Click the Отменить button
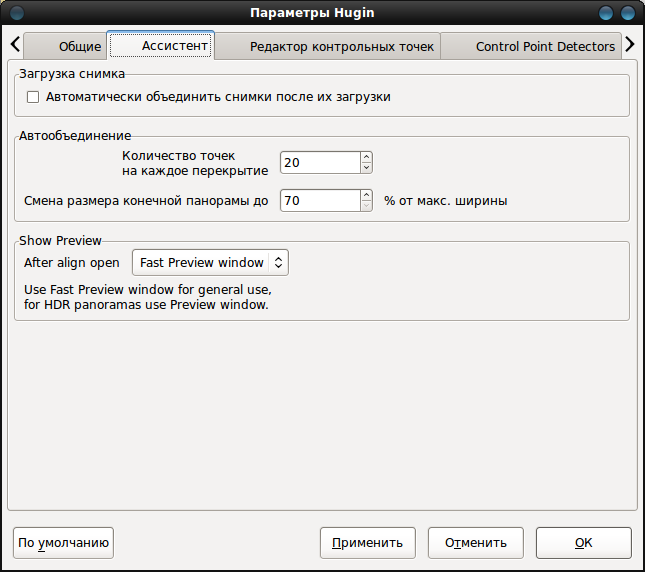Viewport: 645px width, 572px height. click(x=476, y=543)
